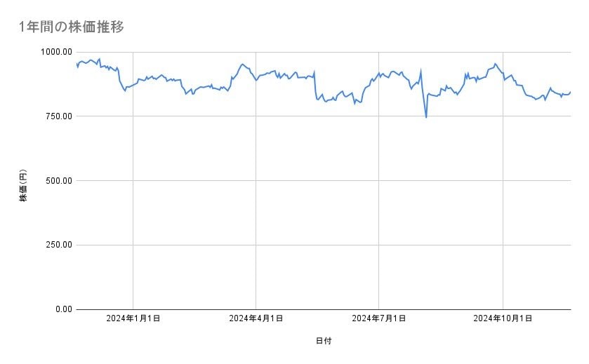The width and height of the screenshot is (589, 364).
Task: Select the horizontal axis title 日付
Action: (x=323, y=341)
